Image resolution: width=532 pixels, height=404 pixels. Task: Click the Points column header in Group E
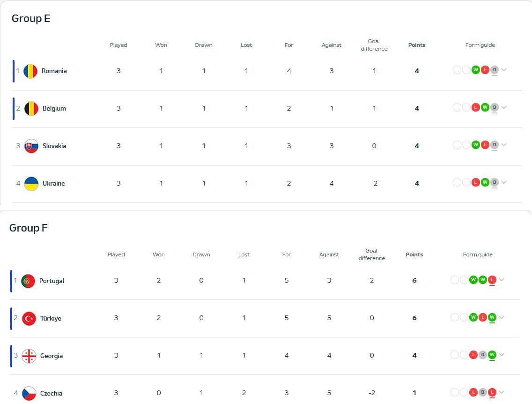tap(417, 45)
